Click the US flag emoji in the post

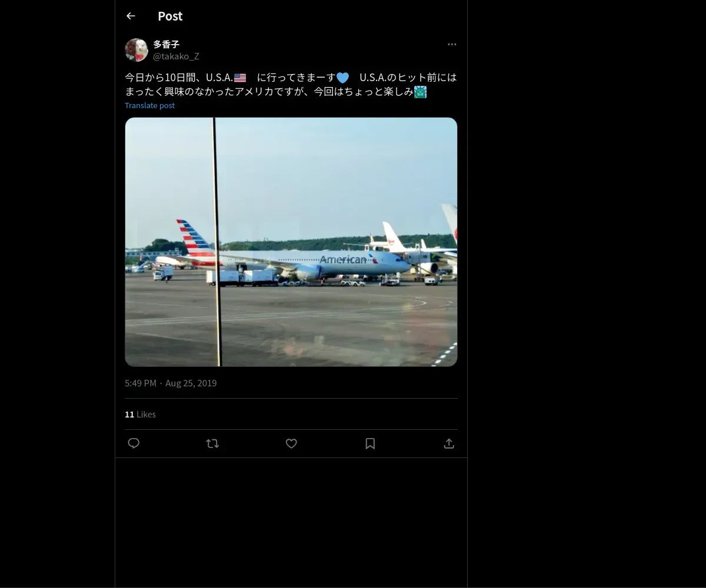click(x=240, y=78)
